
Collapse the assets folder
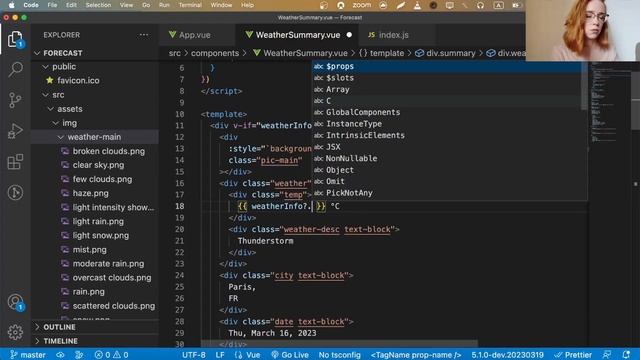point(95,109)
